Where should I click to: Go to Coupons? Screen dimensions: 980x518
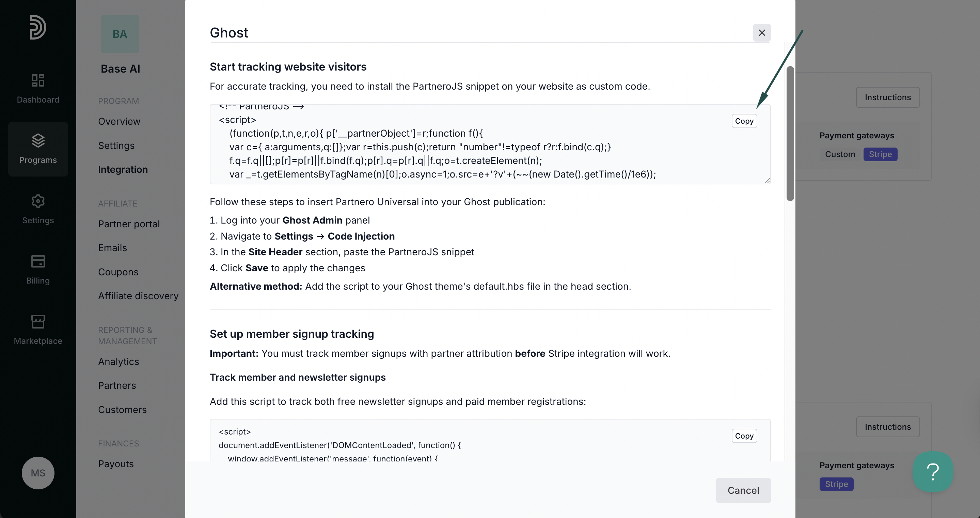tap(118, 272)
